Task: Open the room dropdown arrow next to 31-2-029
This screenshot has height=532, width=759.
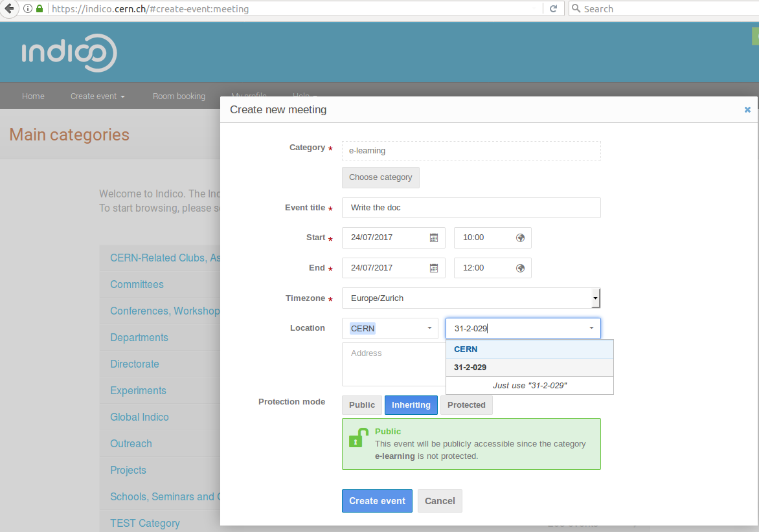Action: (x=591, y=328)
